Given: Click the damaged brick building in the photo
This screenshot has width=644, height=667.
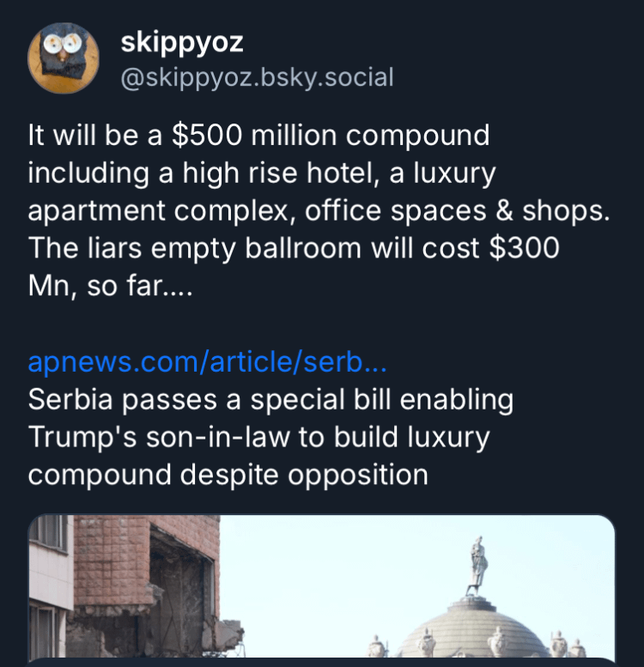Looking at the screenshot, I should coord(129,584).
